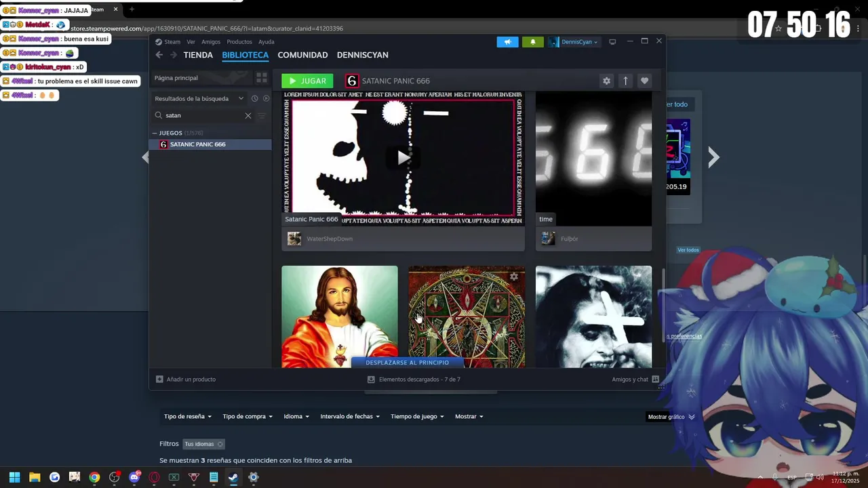Click Añadir un producto
868x488 pixels.
[186, 380]
